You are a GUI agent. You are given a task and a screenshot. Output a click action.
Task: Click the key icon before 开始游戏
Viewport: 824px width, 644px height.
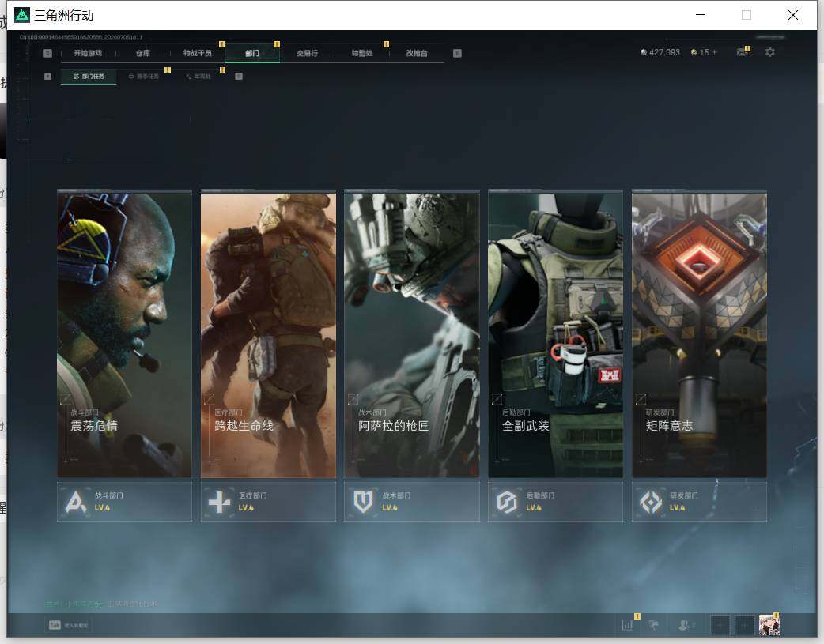coord(47,53)
